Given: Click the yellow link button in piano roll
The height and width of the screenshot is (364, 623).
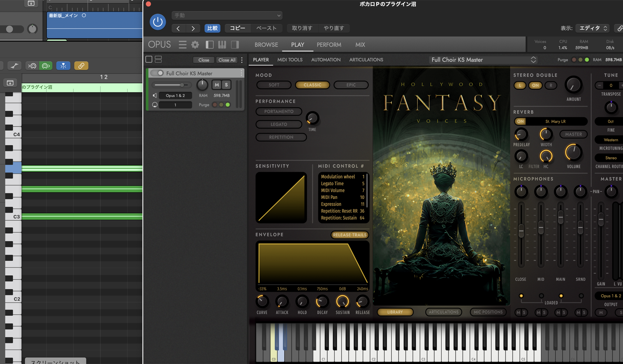Looking at the screenshot, I should (x=81, y=66).
